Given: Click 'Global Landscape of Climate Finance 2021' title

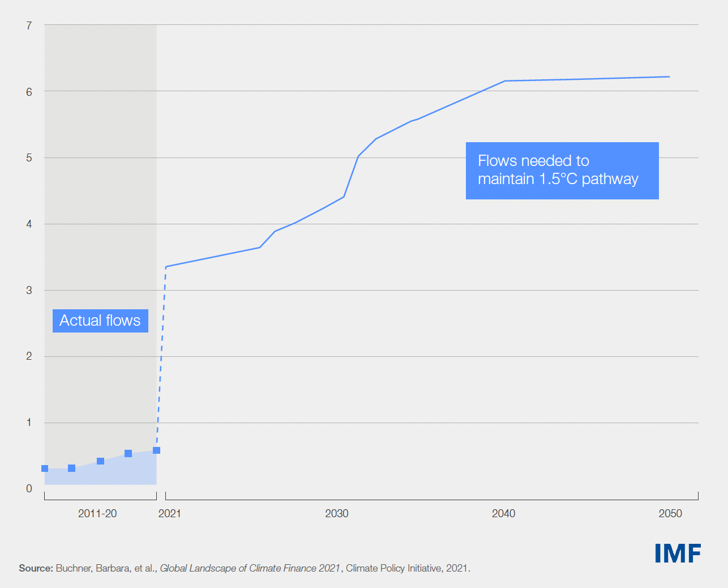Looking at the screenshot, I should pos(250,568).
